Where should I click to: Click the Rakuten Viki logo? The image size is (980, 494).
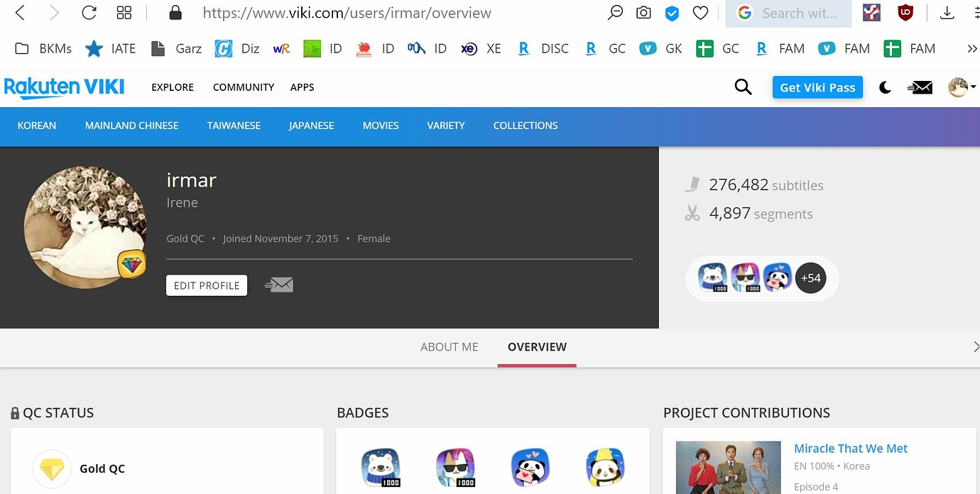tap(64, 87)
